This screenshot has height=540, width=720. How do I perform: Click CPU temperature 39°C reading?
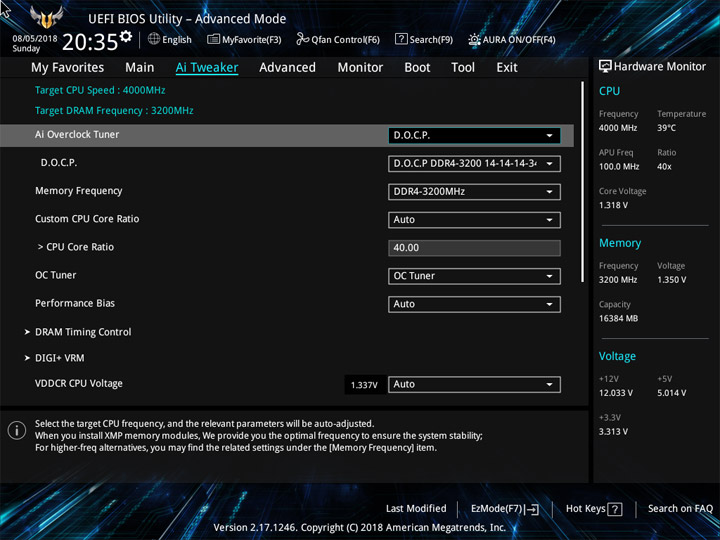tap(666, 128)
